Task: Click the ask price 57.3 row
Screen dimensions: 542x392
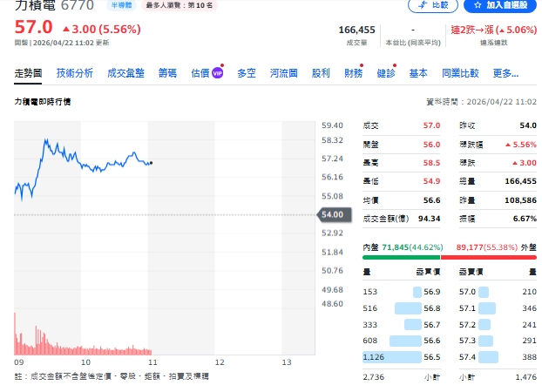Action: (x=498, y=341)
